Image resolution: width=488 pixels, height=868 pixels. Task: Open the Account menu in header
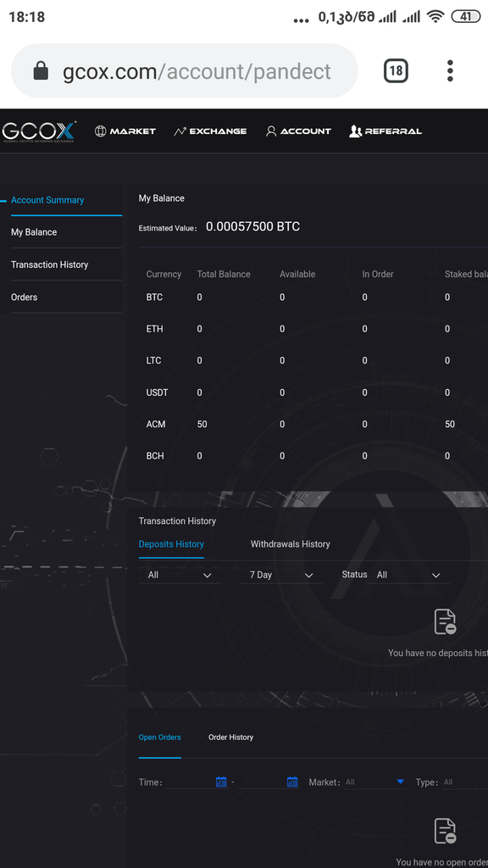[298, 131]
